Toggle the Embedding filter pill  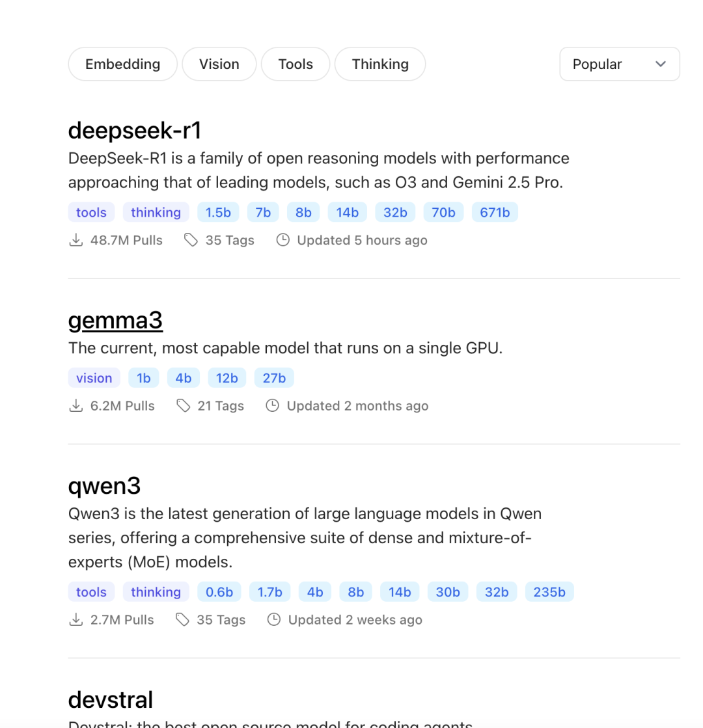point(122,64)
